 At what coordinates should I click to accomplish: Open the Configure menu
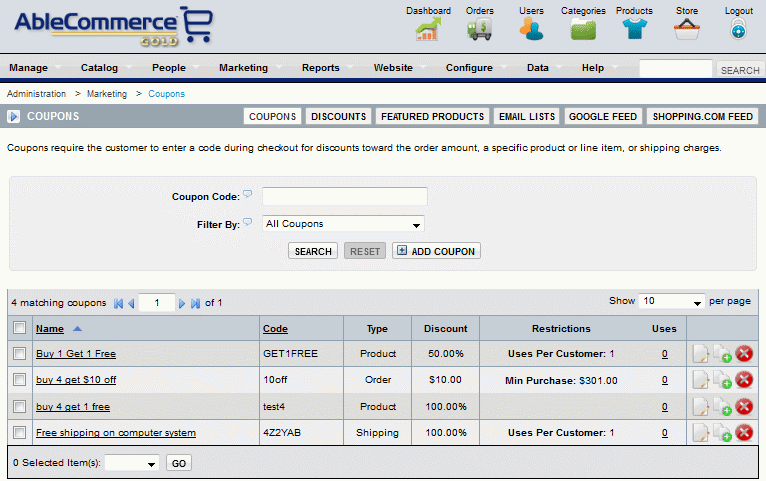point(469,68)
